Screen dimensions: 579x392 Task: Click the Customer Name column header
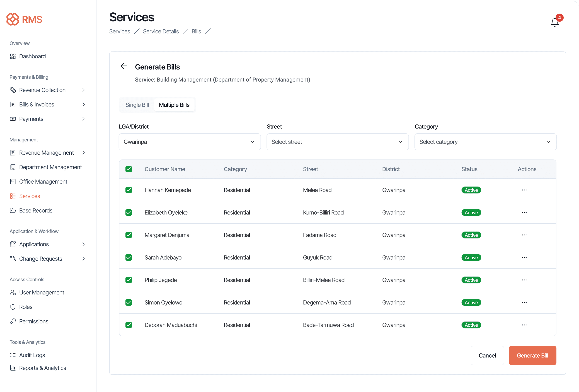(x=165, y=169)
